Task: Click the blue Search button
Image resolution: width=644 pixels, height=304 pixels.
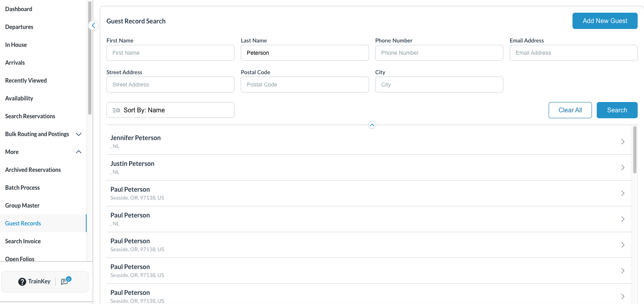Action: tap(617, 110)
